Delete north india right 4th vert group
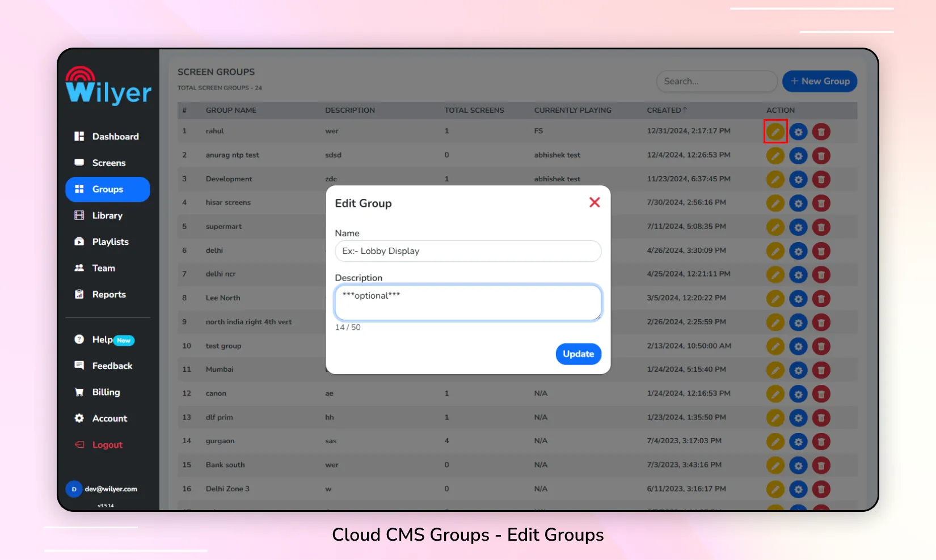Image resolution: width=936 pixels, height=560 pixels. (x=821, y=323)
